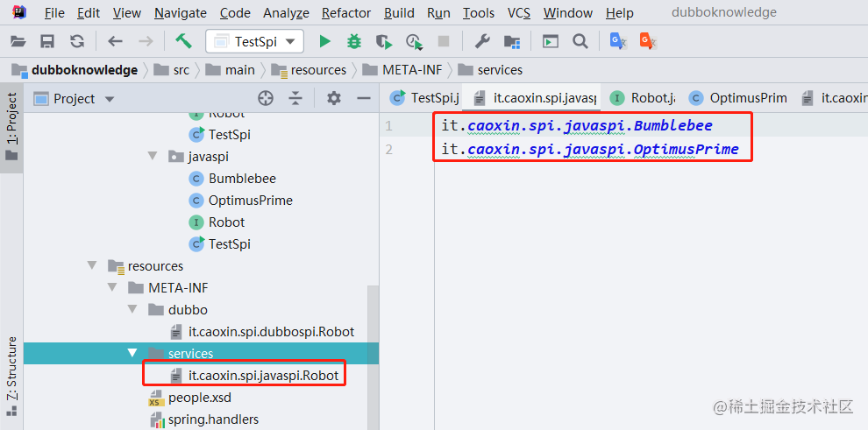
Task: Toggle the Z: Structure side tool window
Action: click(11, 376)
